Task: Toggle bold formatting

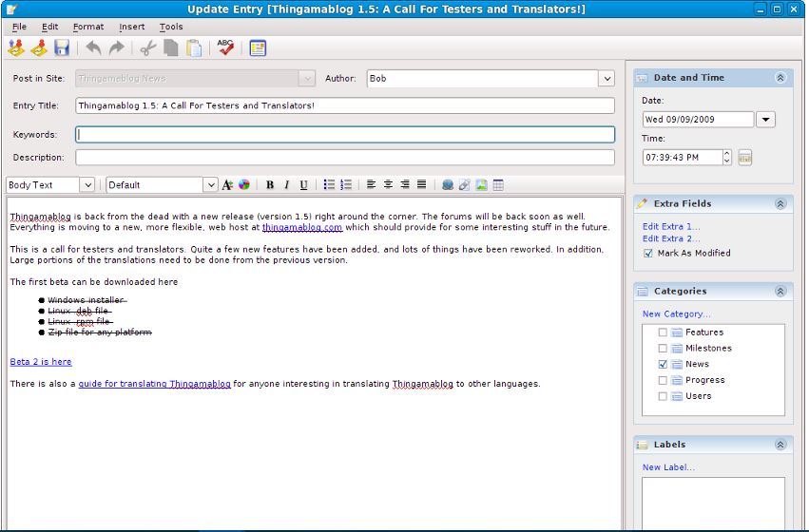Action: pyautogui.click(x=270, y=184)
